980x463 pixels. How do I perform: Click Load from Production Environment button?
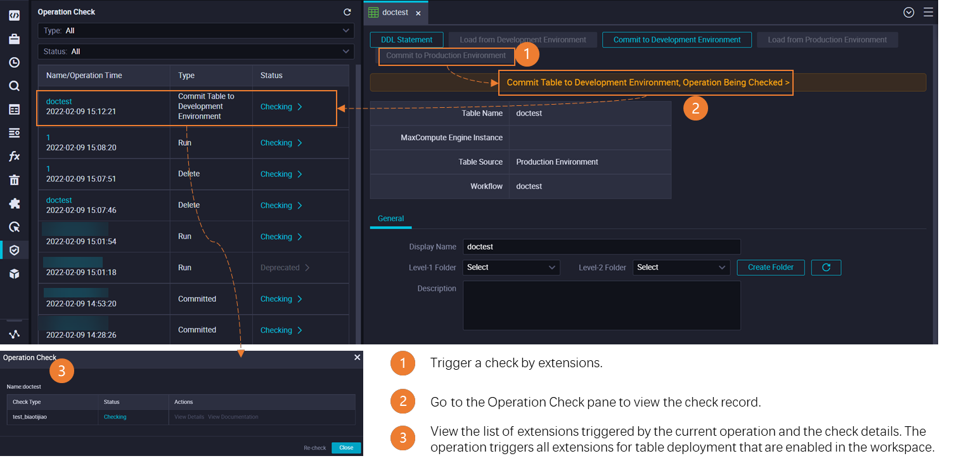pyautogui.click(x=827, y=40)
